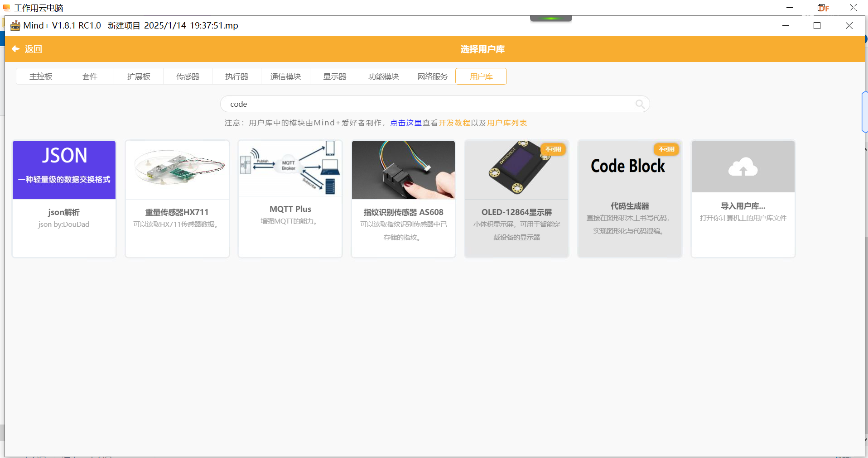Restore the 工作用云电脑 outer window
Image resolution: width=868 pixels, height=458 pixels.
tap(821, 8)
